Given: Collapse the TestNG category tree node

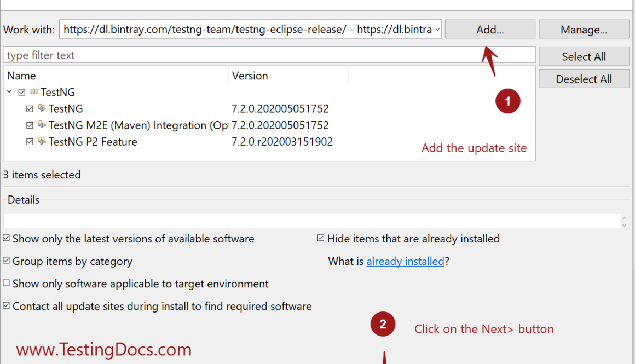Looking at the screenshot, I should 10,92.
